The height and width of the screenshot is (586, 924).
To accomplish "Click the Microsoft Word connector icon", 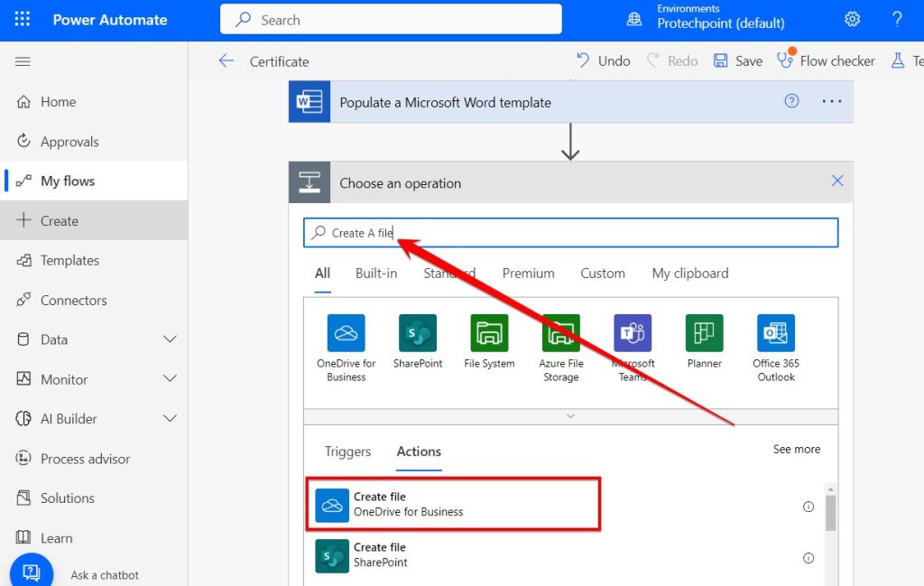I will (x=310, y=101).
